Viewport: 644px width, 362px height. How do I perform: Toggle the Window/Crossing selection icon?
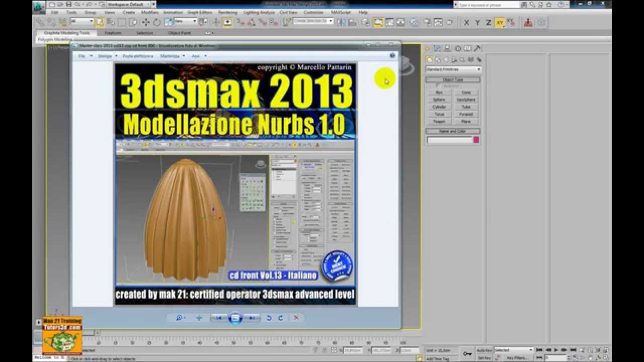point(133,22)
